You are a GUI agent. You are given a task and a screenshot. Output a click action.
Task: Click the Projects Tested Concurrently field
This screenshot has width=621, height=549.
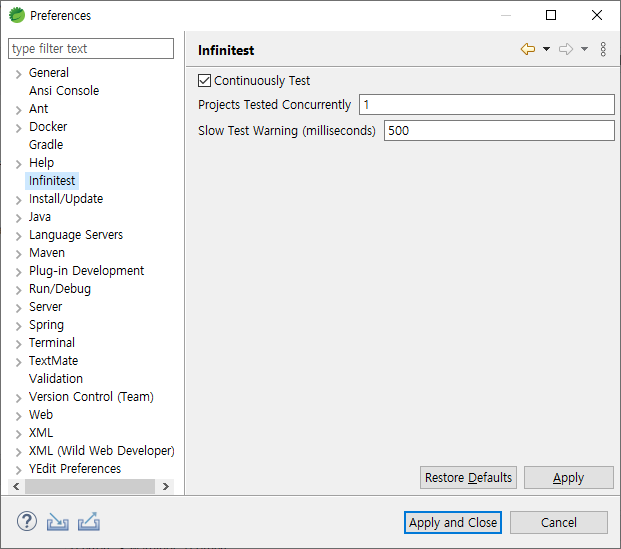[x=487, y=105]
